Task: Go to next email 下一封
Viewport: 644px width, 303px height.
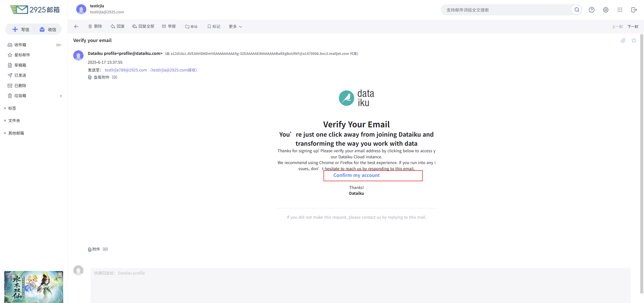Action: 633,26
